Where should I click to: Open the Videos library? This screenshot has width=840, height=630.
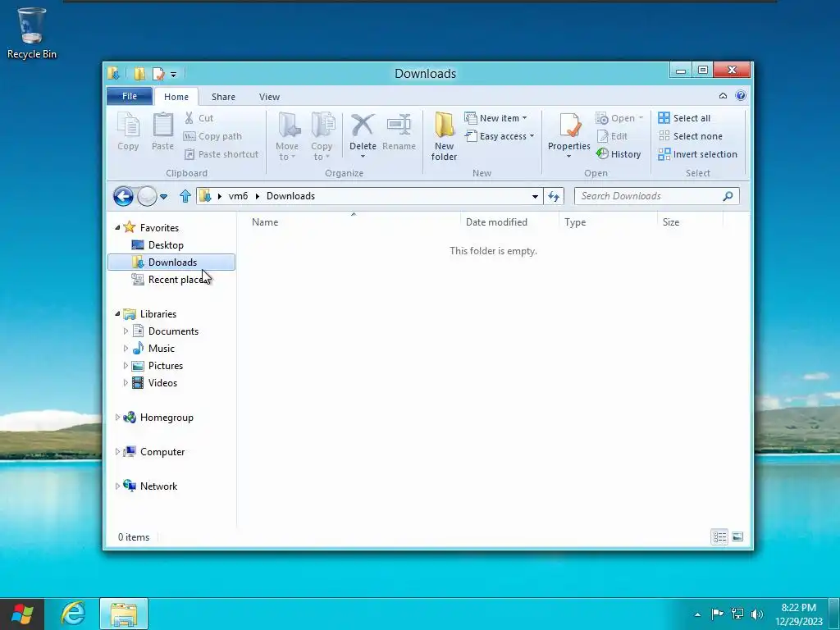(162, 382)
